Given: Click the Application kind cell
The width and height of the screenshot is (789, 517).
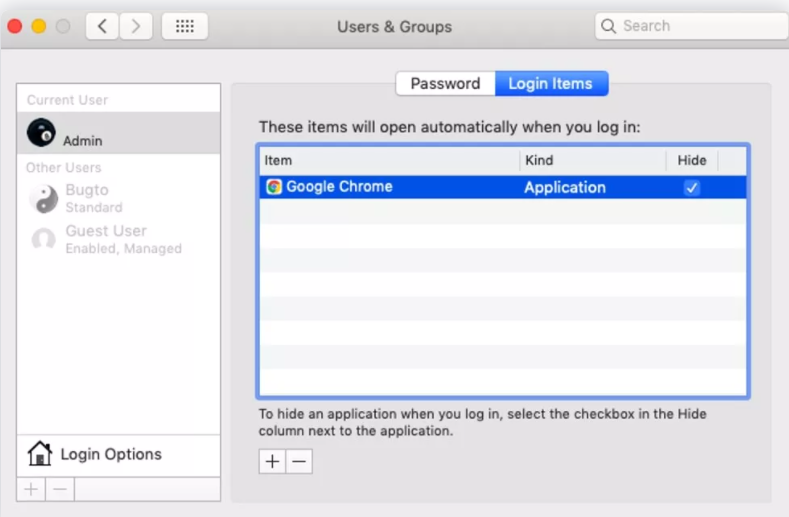Looking at the screenshot, I should pos(565,187).
